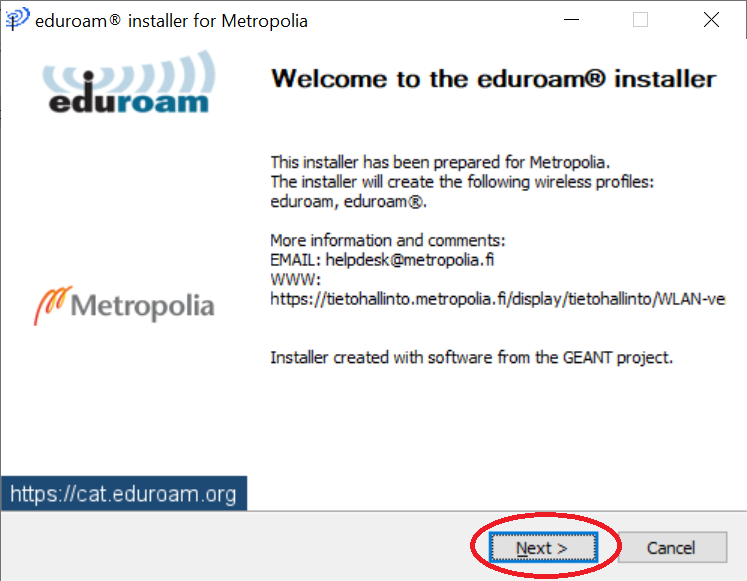Open the https://cat.eduroam.org banner link

123,494
